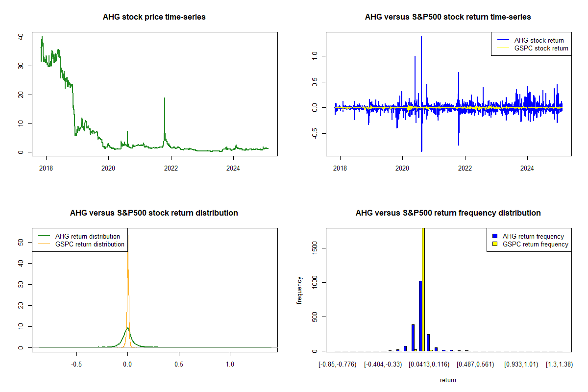Click the 'return' x-axis label of the histogram
The height and width of the screenshot is (392, 588).
click(448, 380)
